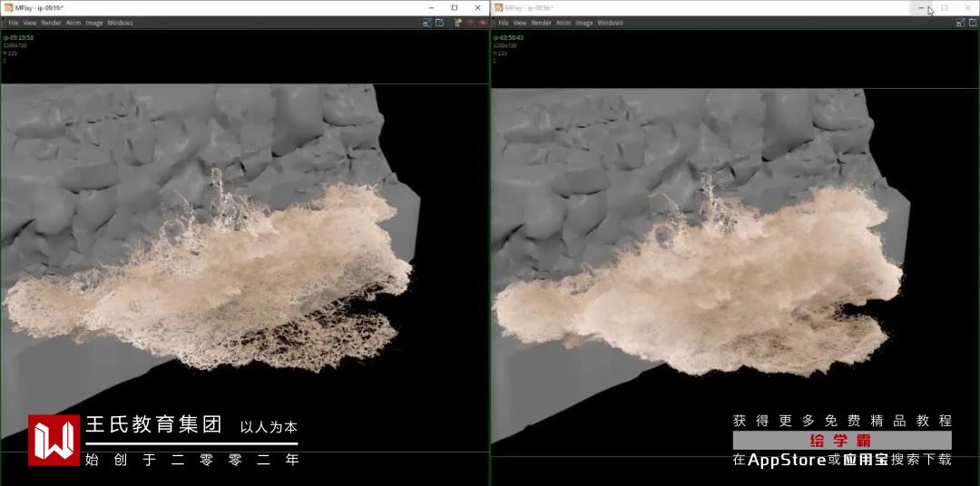Click the first layout icon in right MPlay toolbar
The image size is (980, 486).
pyautogui.click(x=961, y=23)
